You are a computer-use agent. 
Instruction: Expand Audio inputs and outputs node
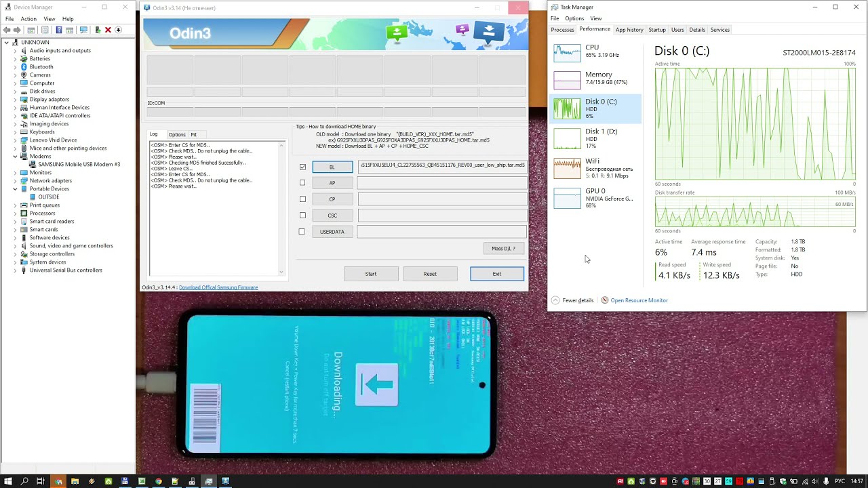click(15, 50)
